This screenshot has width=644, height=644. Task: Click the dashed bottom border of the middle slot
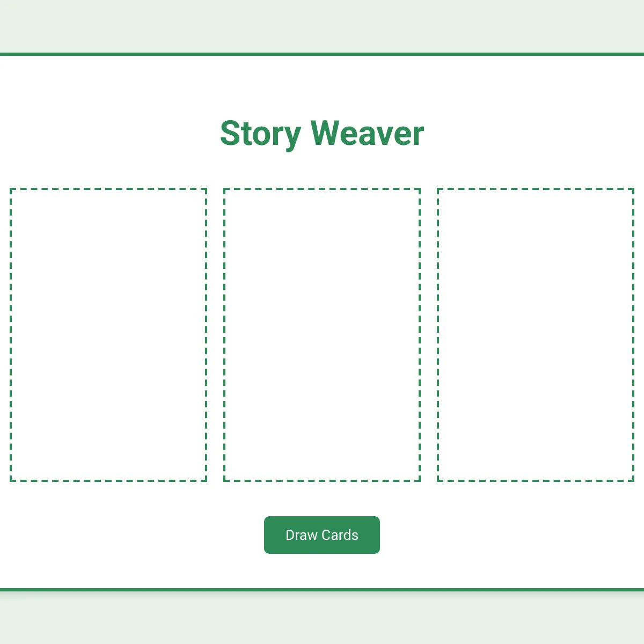pos(322,480)
